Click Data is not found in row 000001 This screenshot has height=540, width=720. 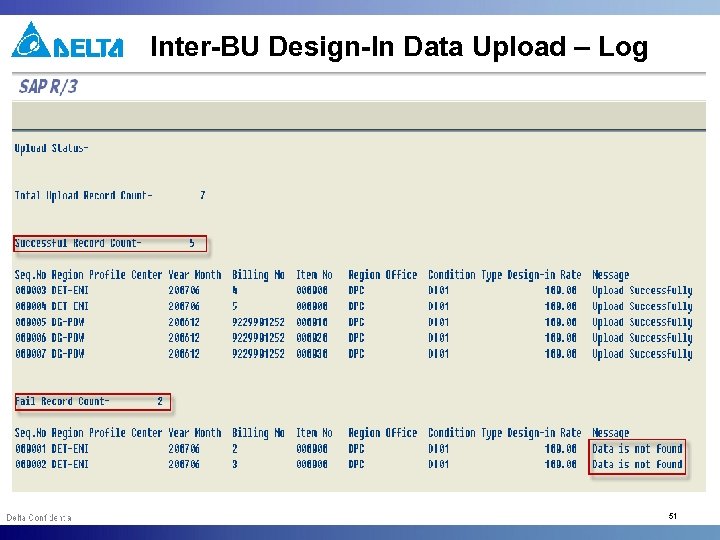pyautogui.click(x=637, y=449)
